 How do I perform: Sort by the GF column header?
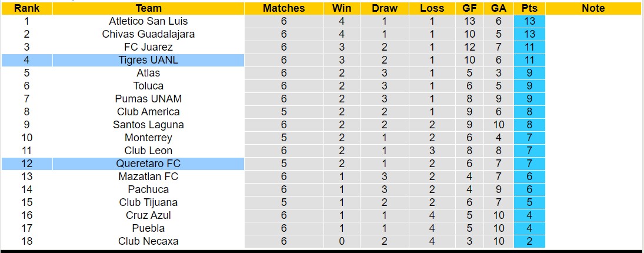pyautogui.click(x=470, y=8)
